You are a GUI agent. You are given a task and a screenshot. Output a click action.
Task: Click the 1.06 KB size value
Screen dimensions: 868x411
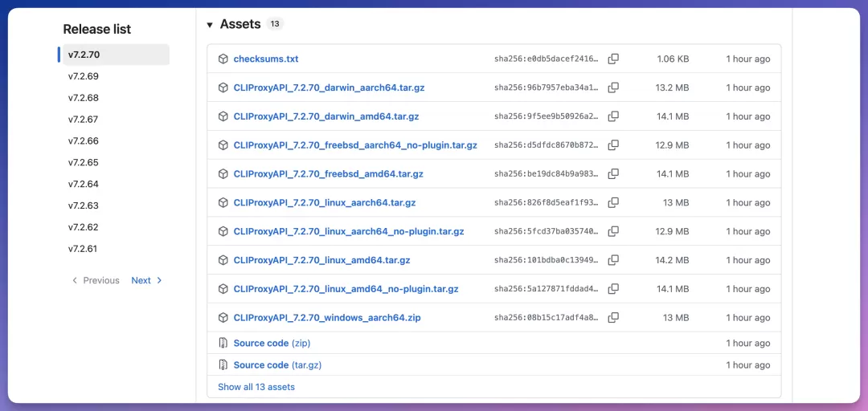tap(673, 59)
